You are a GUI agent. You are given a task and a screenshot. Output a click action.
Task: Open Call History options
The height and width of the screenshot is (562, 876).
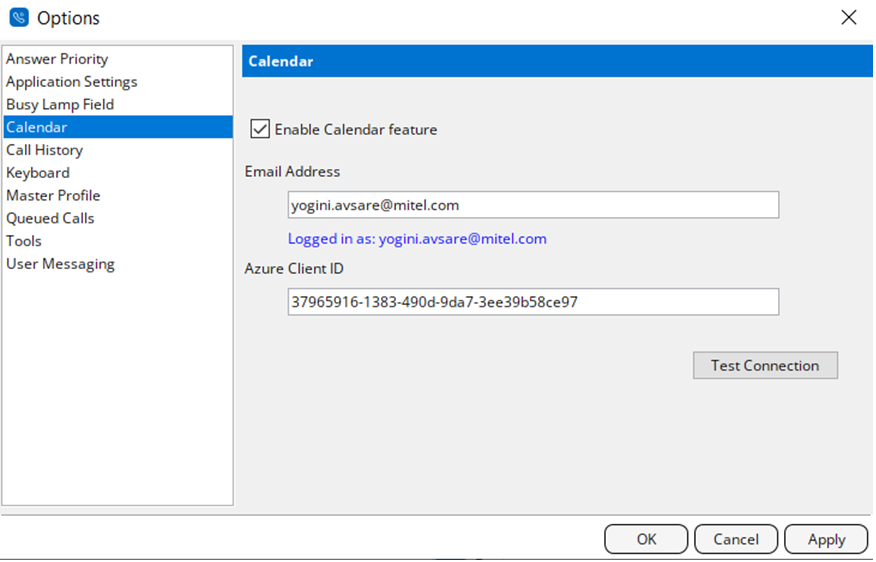coord(45,150)
